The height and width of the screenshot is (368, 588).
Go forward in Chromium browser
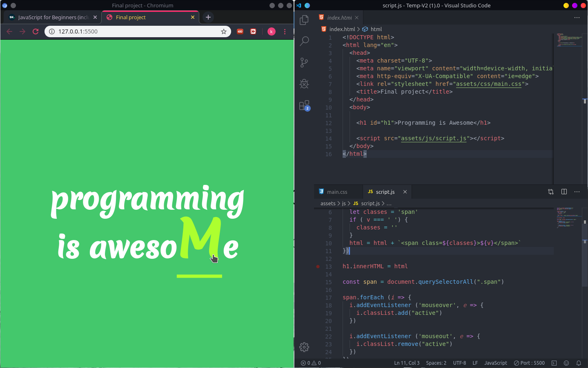(22, 31)
